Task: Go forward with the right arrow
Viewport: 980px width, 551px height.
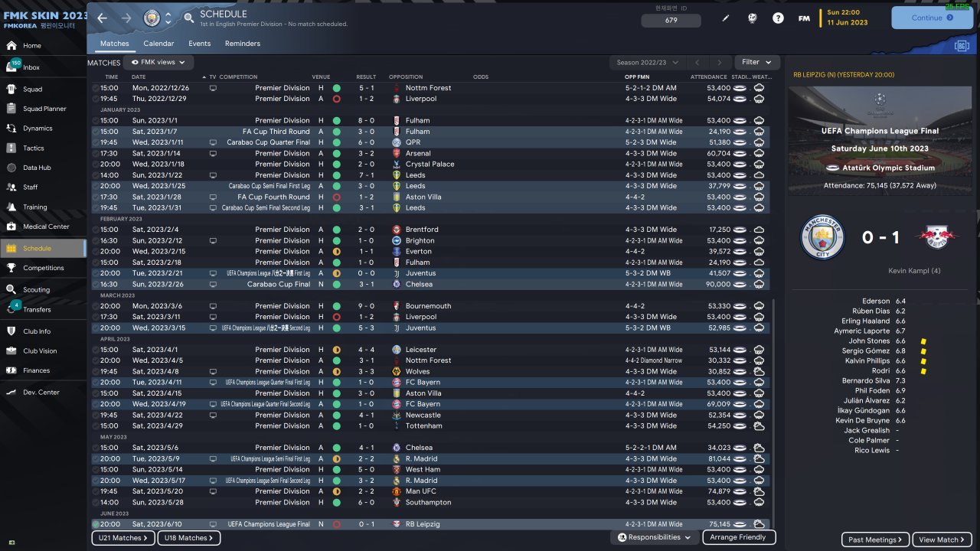Action: (x=126, y=18)
